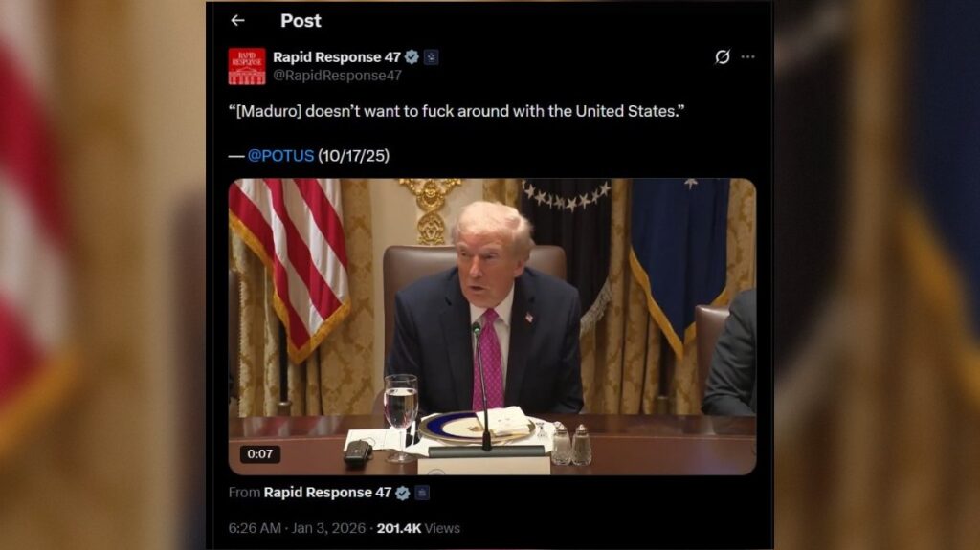Click the Maduro quote post text
This screenshot has width=980, height=550.
pyautogui.click(x=457, y=111)
